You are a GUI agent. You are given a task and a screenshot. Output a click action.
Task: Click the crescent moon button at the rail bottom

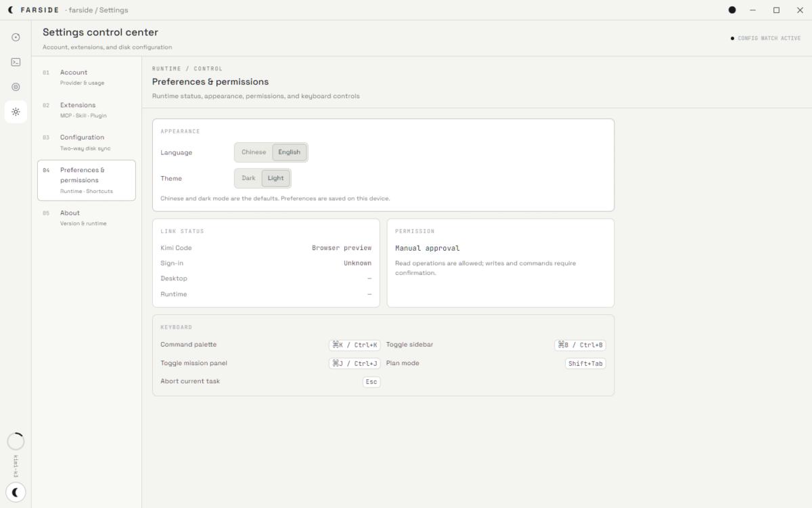[16, 492]
